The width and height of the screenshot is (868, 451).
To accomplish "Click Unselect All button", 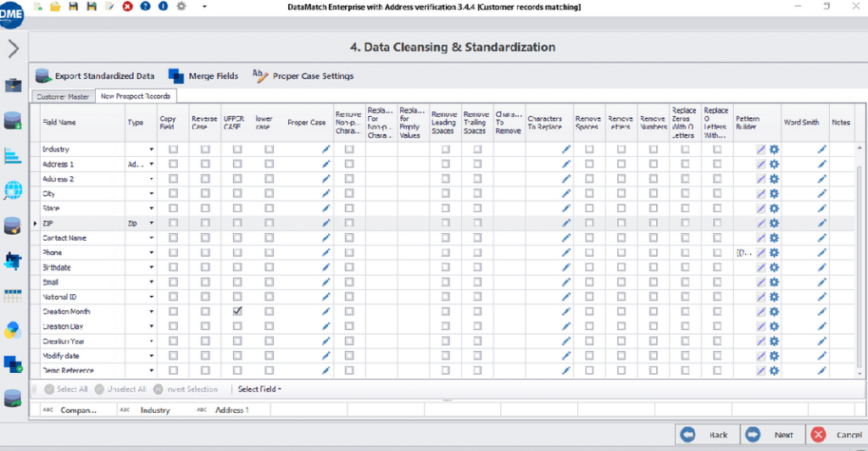I will 120,389.
